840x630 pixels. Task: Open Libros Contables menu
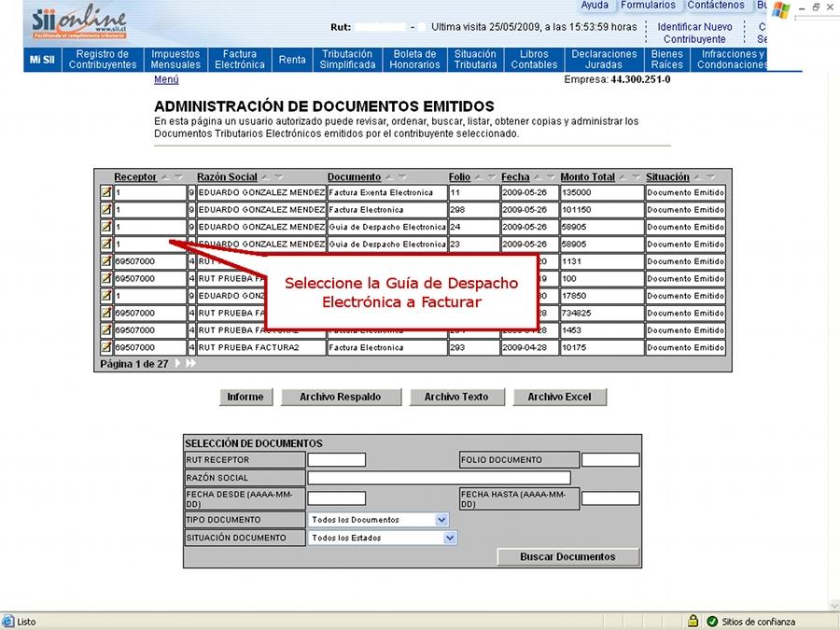[x=534, y=60]
